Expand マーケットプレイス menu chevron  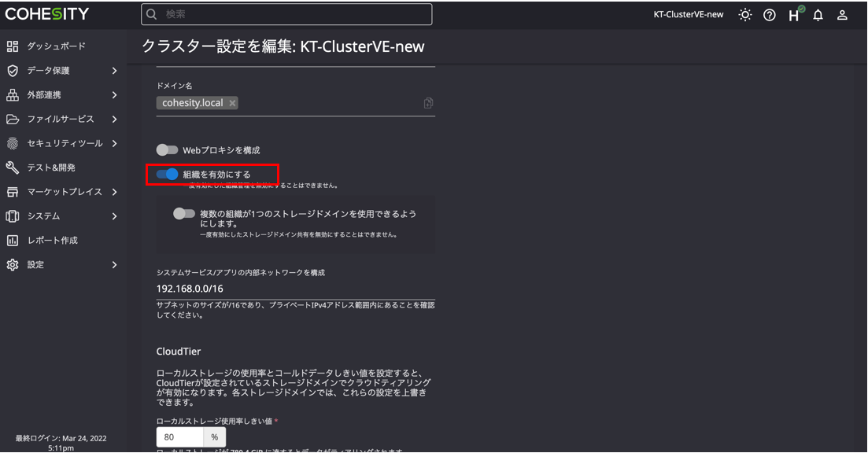(x=115, y=191)
